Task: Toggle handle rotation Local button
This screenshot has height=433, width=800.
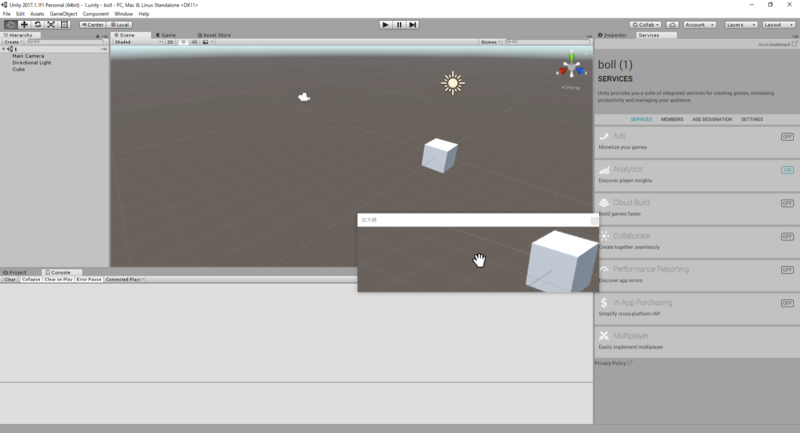Action: click(120, 24)
